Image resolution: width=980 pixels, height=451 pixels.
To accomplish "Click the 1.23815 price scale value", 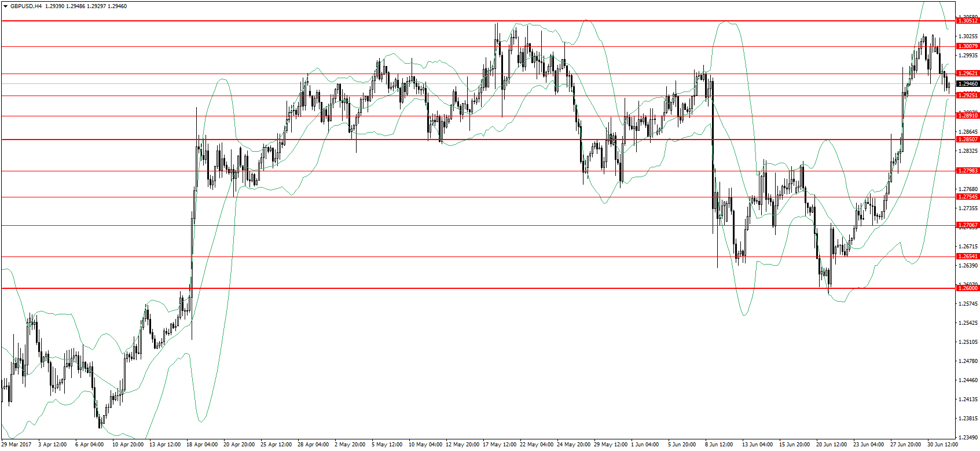I will click(x=968, y=419).
